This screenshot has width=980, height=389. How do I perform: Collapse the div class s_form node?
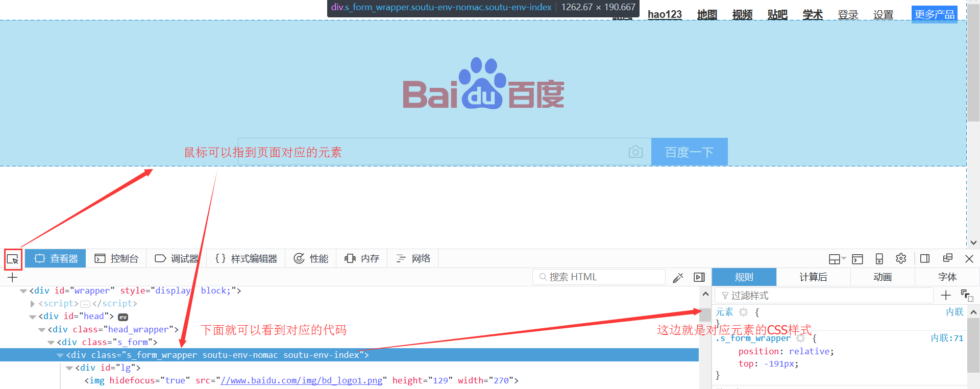tap(51, 343)
